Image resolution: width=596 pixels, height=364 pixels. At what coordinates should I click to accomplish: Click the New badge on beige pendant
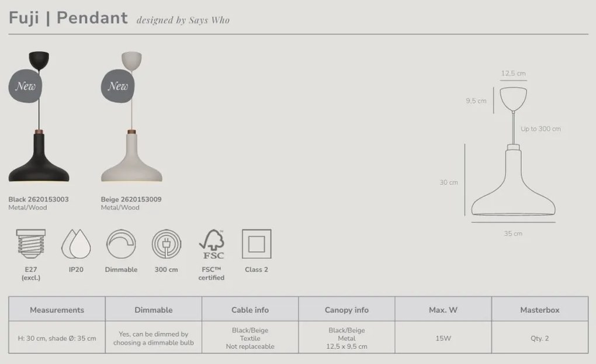point(117,86)
